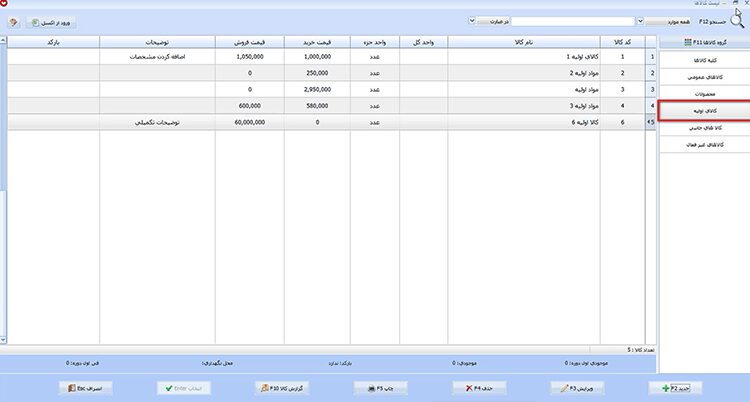Click the Print (F5) printer button
750x402 pixels.
click(x=381, y=388)
